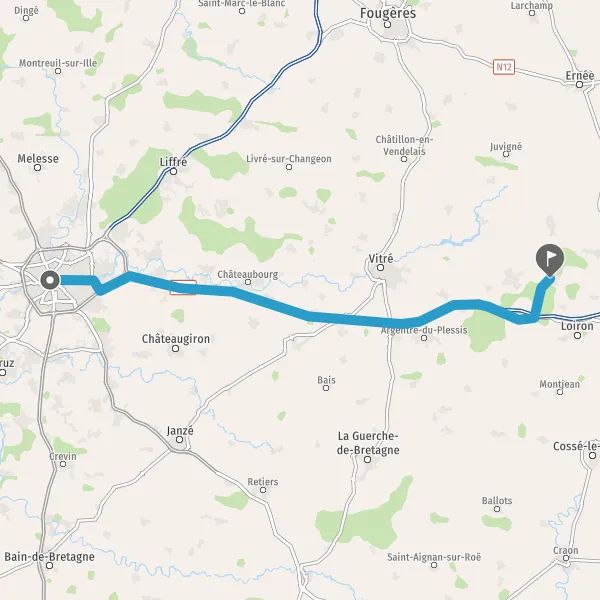600x600 pixels.
Task: Click the La Guerche-de-Bretagne label
Action: [x=368, y=443]
